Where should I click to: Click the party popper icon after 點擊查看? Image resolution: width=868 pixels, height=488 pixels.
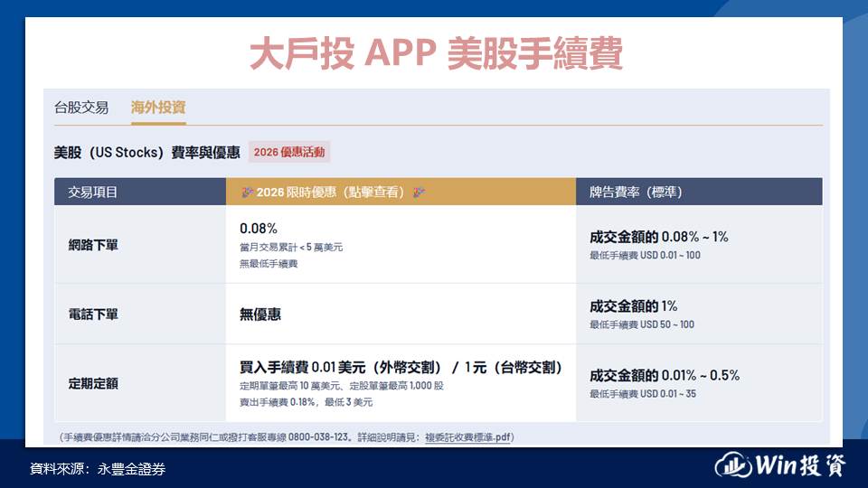click(420, 192)
